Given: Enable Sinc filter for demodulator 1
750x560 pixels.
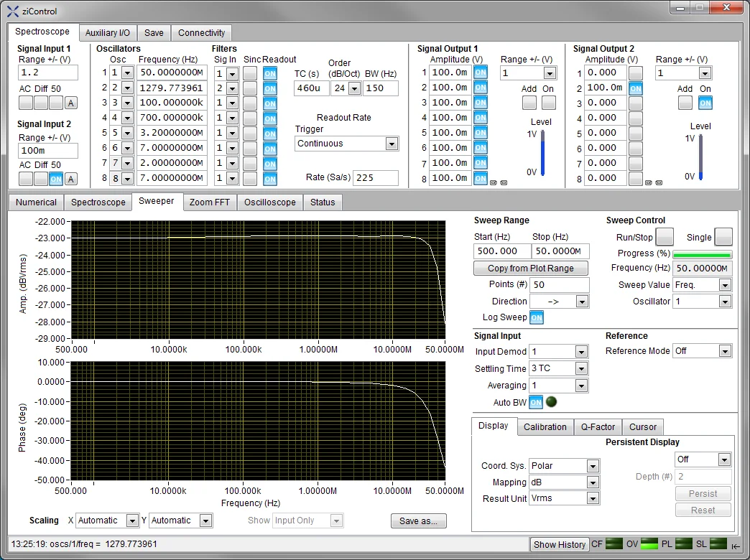Looking at the screenshot, I should (x=250, y=73).
